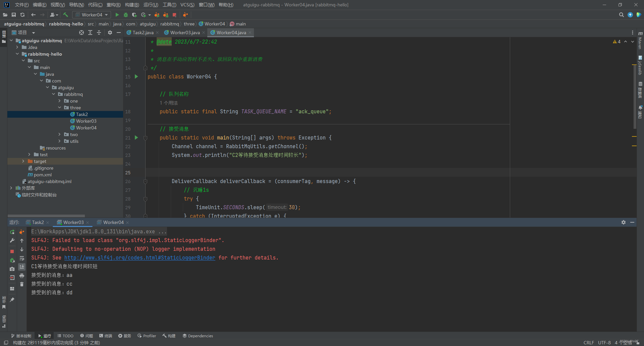Image resolution: width=644 pixels, height=346 pixels.
Task: Open the VCS(S) menu
Action: tap(187, 5)
